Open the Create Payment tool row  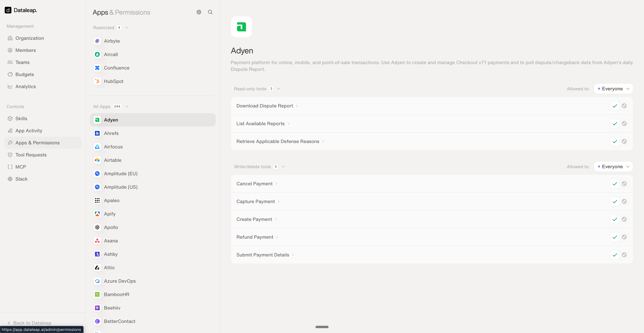(x=432, y=219)
